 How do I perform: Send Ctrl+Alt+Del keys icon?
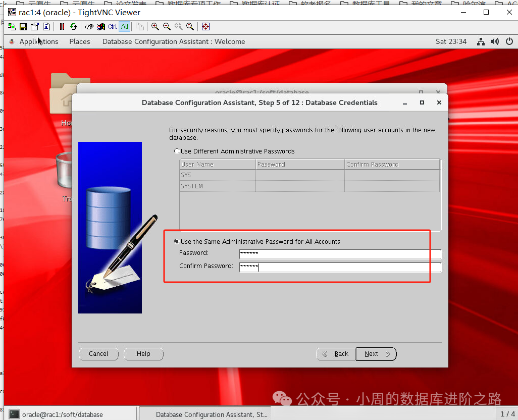(x=89, y=27)
